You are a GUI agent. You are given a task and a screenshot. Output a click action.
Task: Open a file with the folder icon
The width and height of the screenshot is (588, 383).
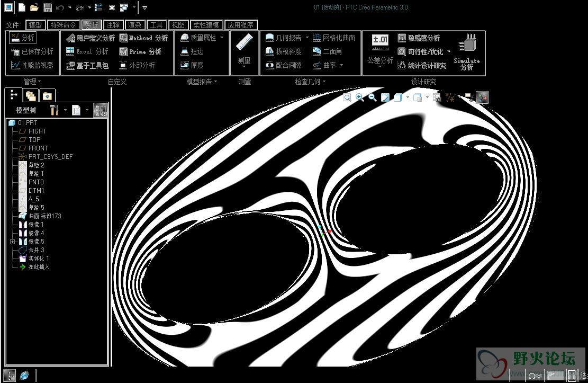pos(34,7)
